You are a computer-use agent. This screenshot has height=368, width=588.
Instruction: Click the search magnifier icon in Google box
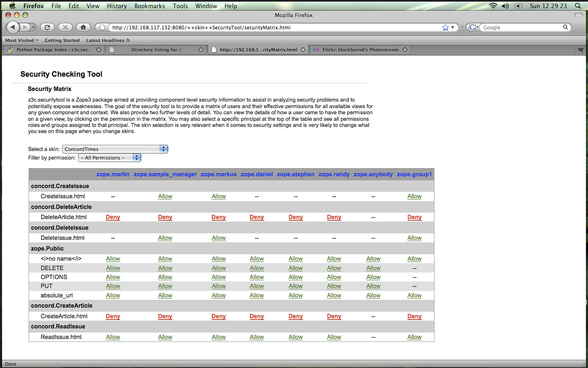click(566, 27)
